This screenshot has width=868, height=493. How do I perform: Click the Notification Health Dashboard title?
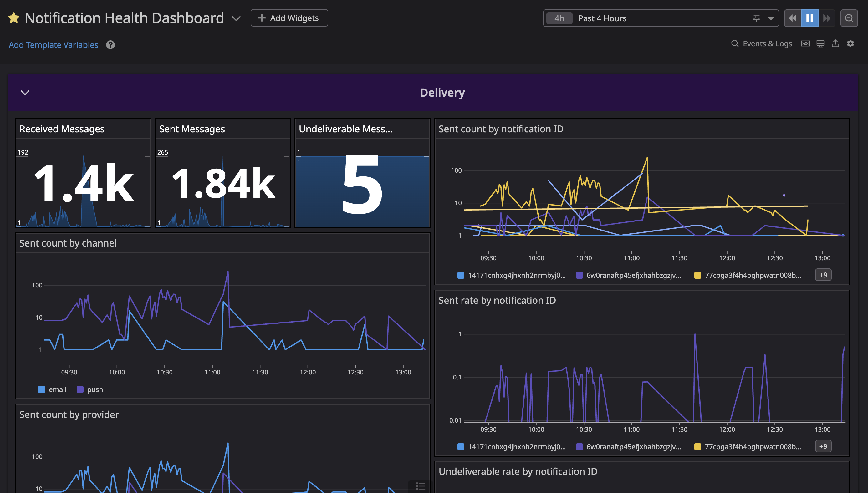coord(124,18)
